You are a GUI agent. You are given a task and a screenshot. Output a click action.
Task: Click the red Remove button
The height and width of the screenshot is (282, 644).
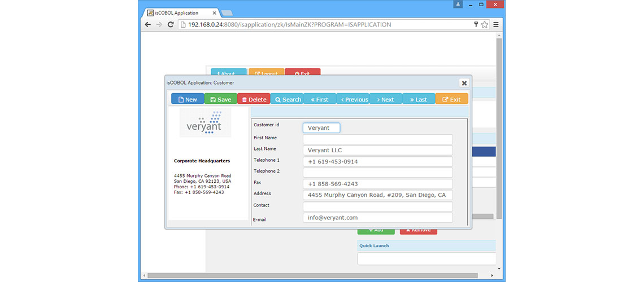[418, 231]
